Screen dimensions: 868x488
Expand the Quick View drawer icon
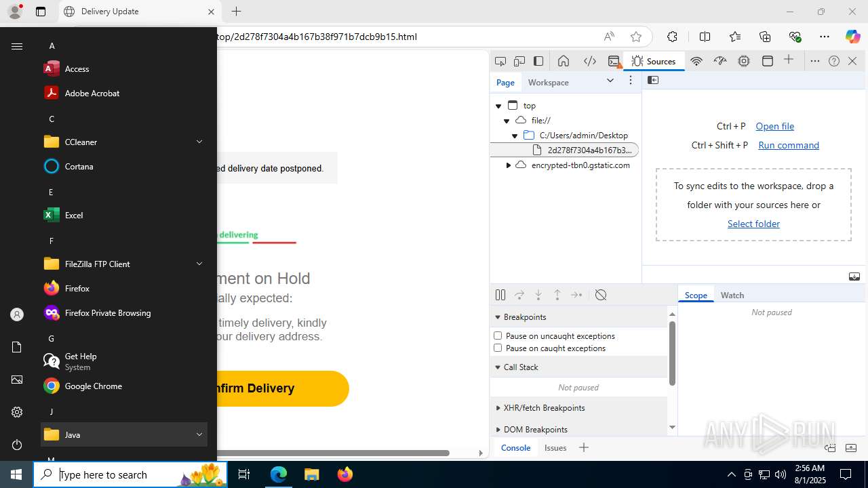pos(851,448)
